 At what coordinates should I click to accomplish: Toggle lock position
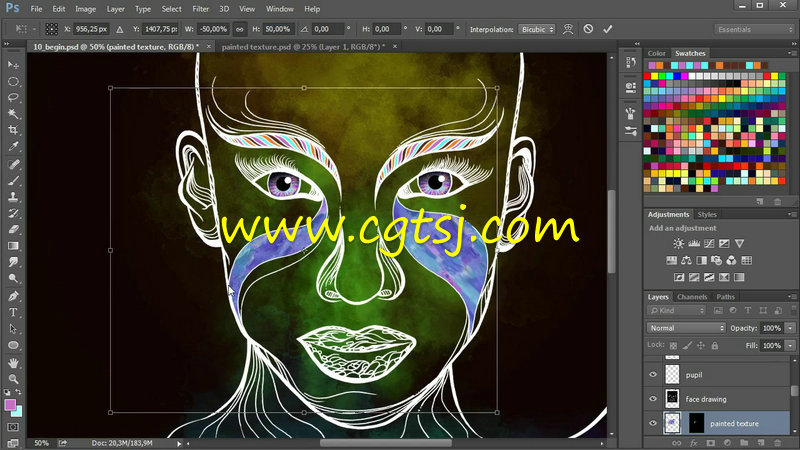pyautogui.click(x=701, y=345)
